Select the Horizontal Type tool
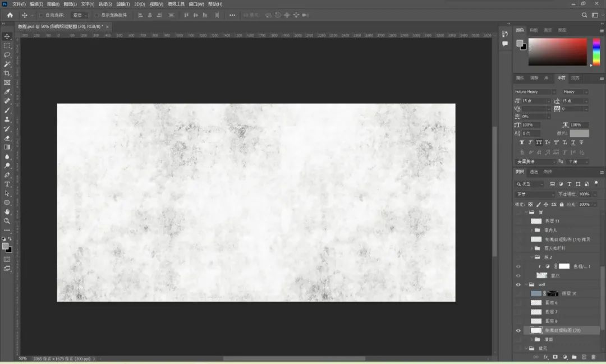This screenshot has width=606, height=364. 7,185
